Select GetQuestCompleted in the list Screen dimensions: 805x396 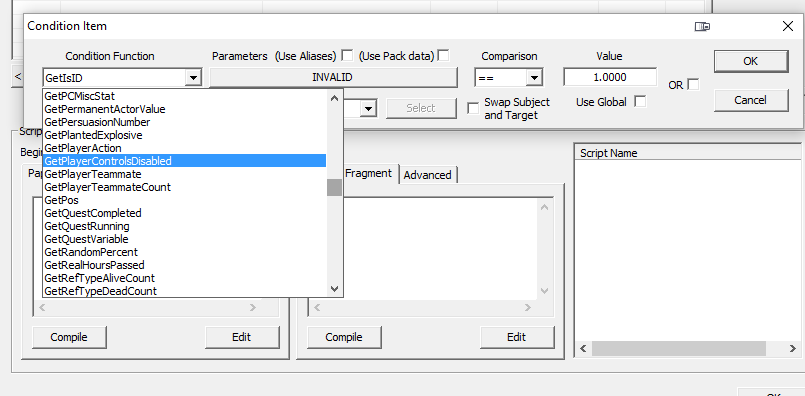[x=184, y=213]
